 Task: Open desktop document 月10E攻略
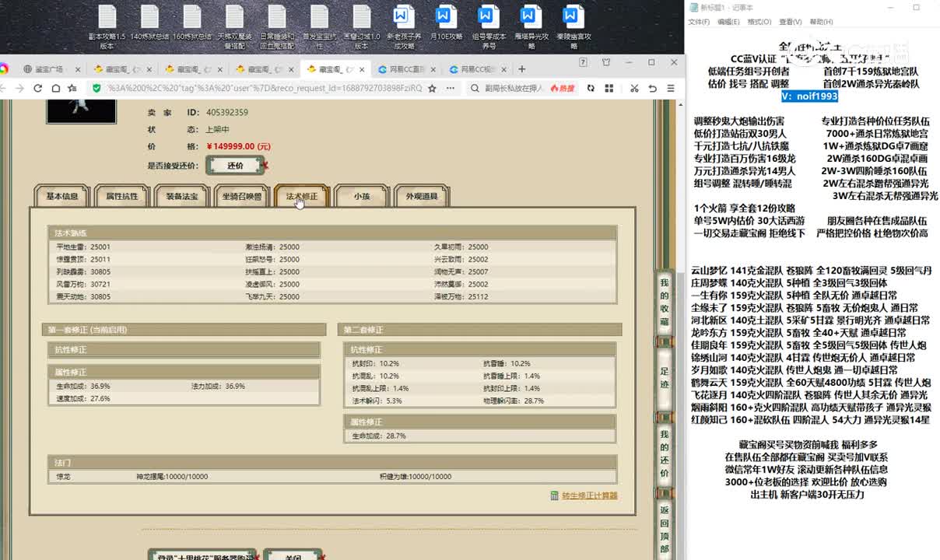point(446,23)
